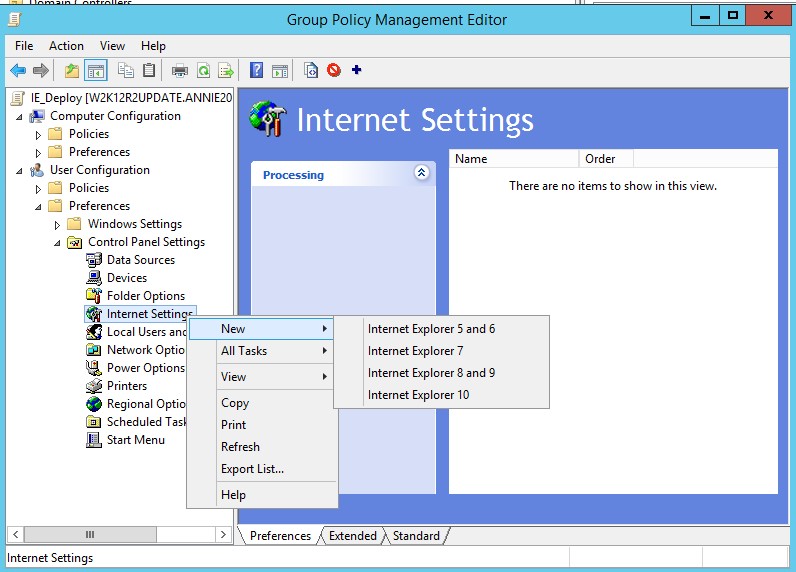Click Export List in context menu

pos(252,469)
